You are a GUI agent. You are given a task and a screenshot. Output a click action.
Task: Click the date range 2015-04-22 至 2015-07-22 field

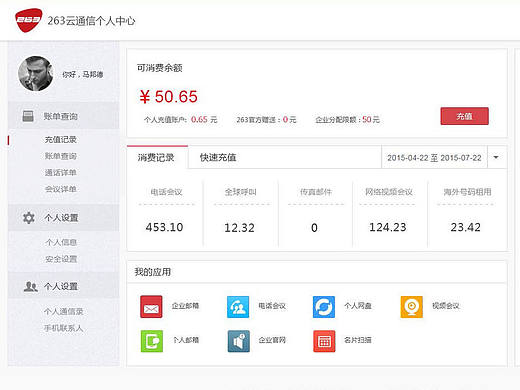click(x=434, y=158)
